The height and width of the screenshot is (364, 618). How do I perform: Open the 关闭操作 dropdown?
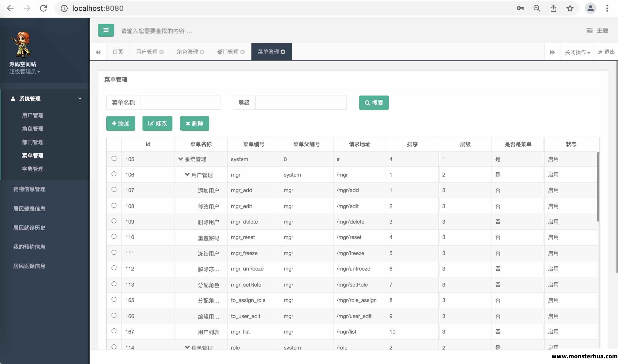[577, 52]
